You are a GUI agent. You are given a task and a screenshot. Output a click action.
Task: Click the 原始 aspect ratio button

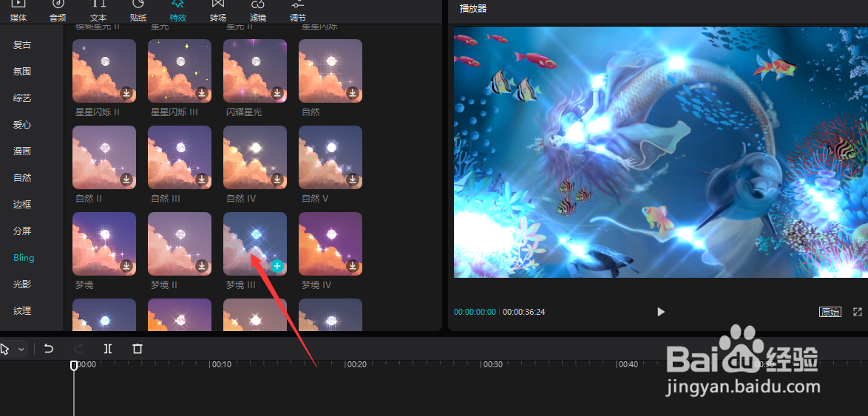pos(830,312)
